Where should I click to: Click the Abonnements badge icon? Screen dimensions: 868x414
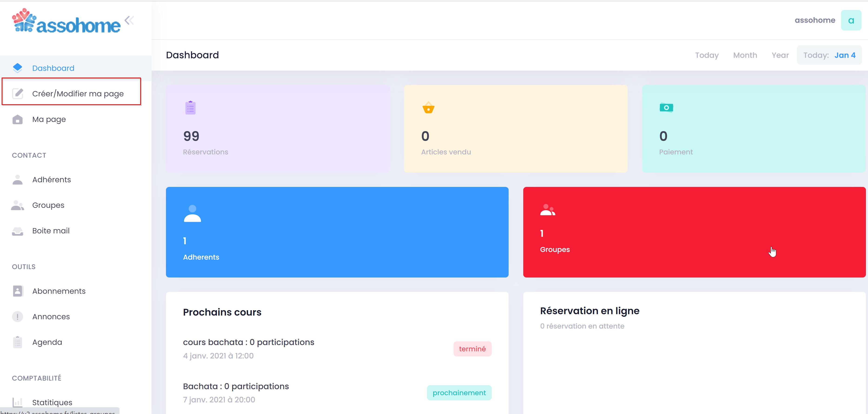[17, 291]
